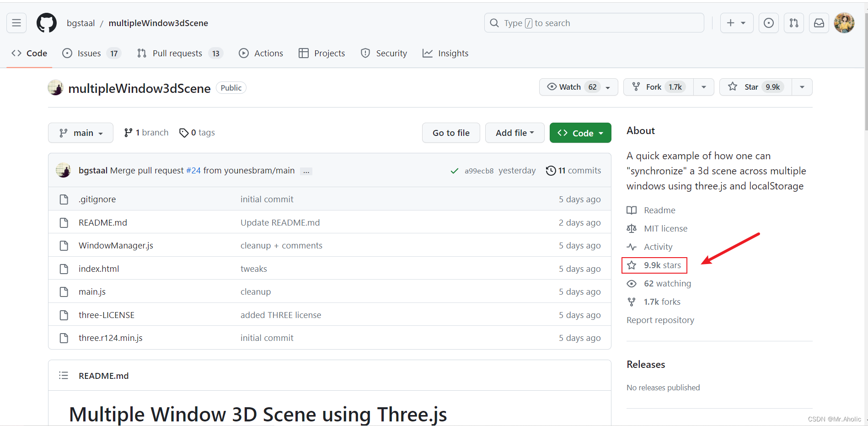Click the Go to file button
Viewport: 868px width, 426px height.
451,133
